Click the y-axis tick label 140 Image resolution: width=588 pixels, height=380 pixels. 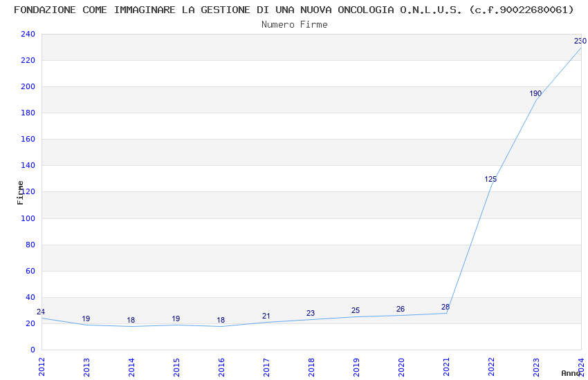(x=28, y=165)
